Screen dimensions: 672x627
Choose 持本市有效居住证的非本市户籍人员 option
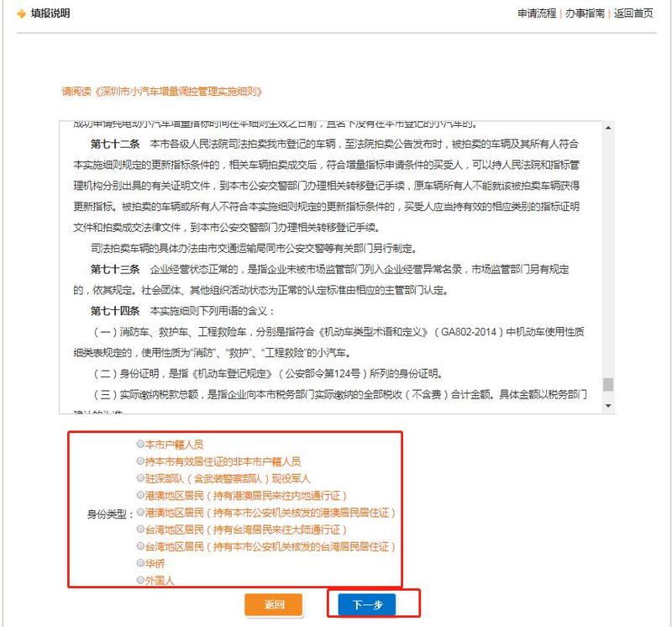click(140, 461)
